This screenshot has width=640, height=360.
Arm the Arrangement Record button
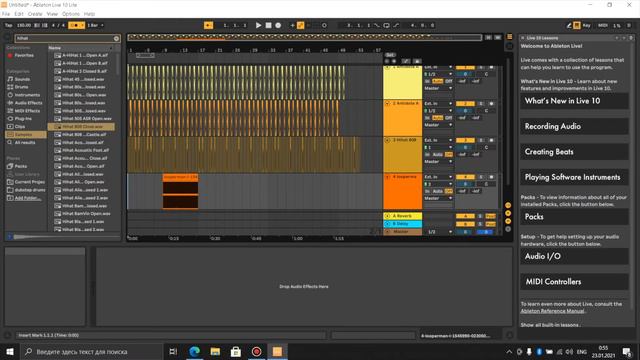(x=278, y=25)
